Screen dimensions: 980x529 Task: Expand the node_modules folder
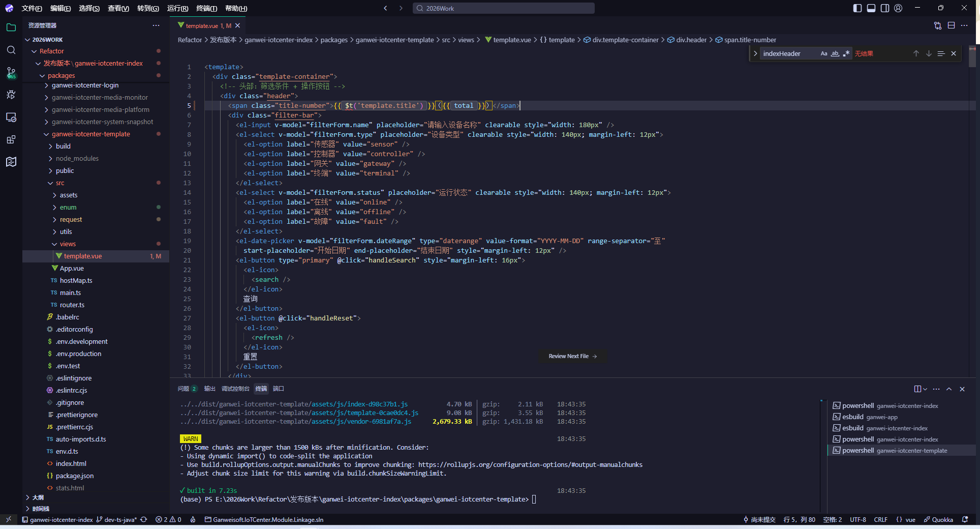(77, 158)
